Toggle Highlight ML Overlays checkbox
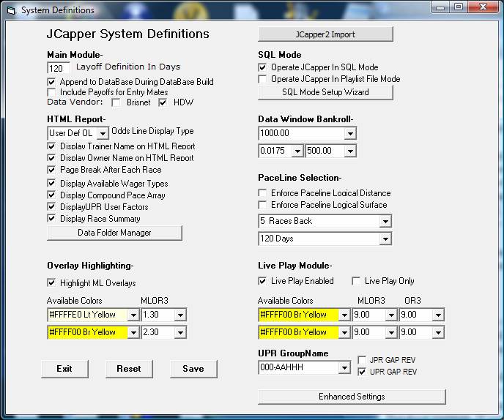Viewport: 504px width, 420px height. [x=51, y=283]
